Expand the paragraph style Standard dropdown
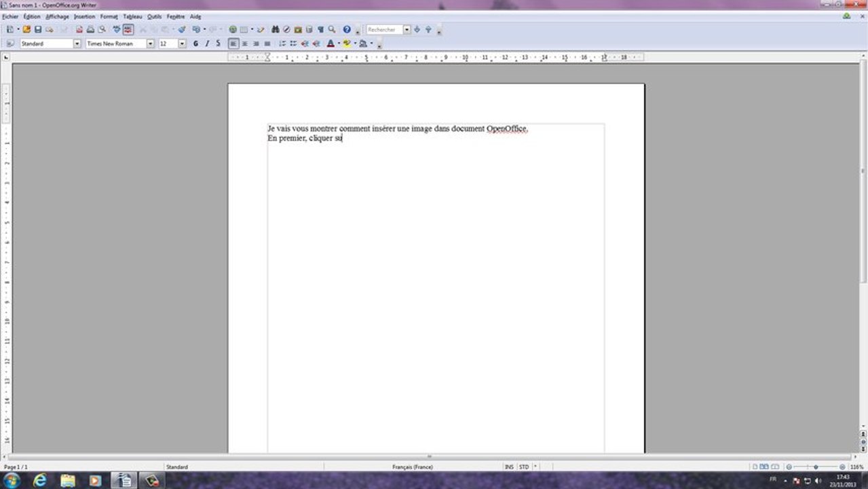Viewport: 868px width, 489px height. coord(77,43)
